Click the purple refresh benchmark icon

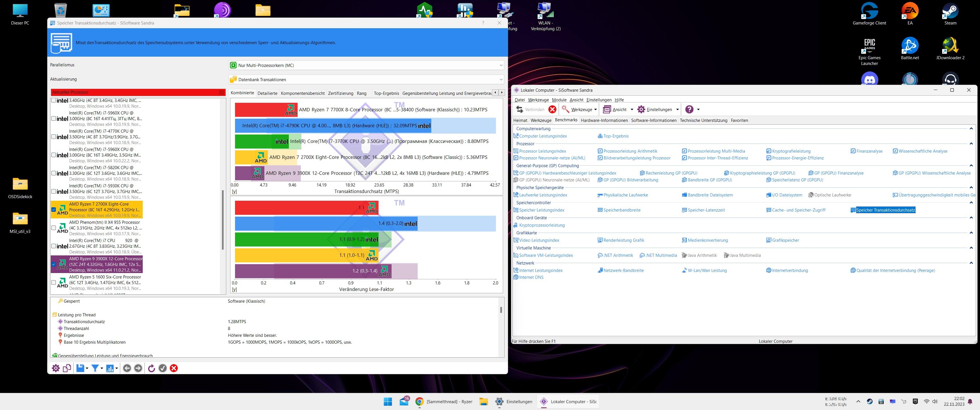(x=151, y=368)
